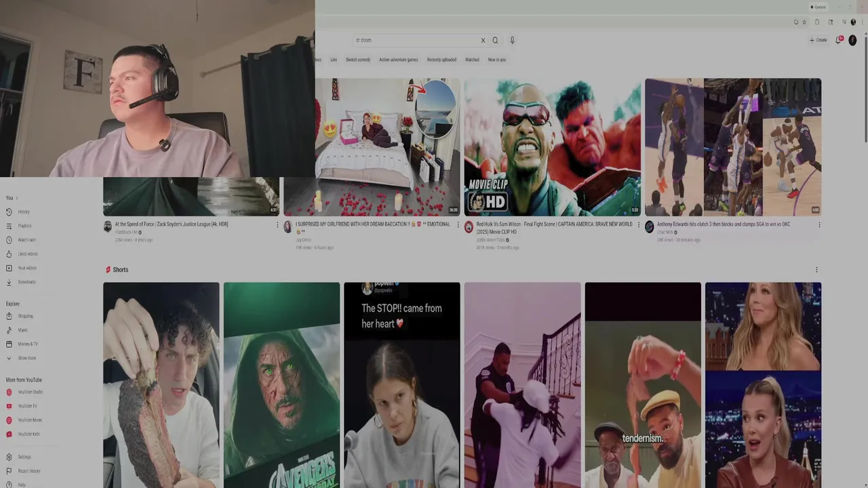This screenshot has width=868, height=488.
Task: Select the New to you chip
Action: point(497,60)
